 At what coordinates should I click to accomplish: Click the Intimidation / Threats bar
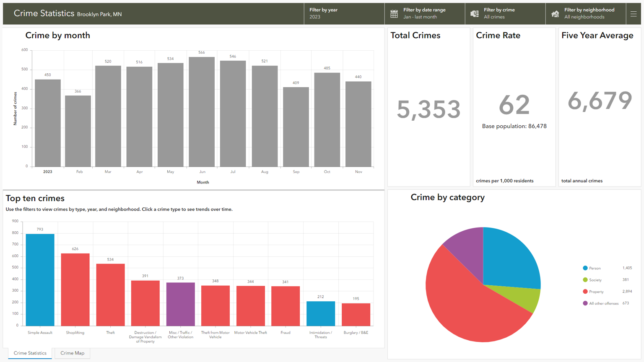point(321,313)
